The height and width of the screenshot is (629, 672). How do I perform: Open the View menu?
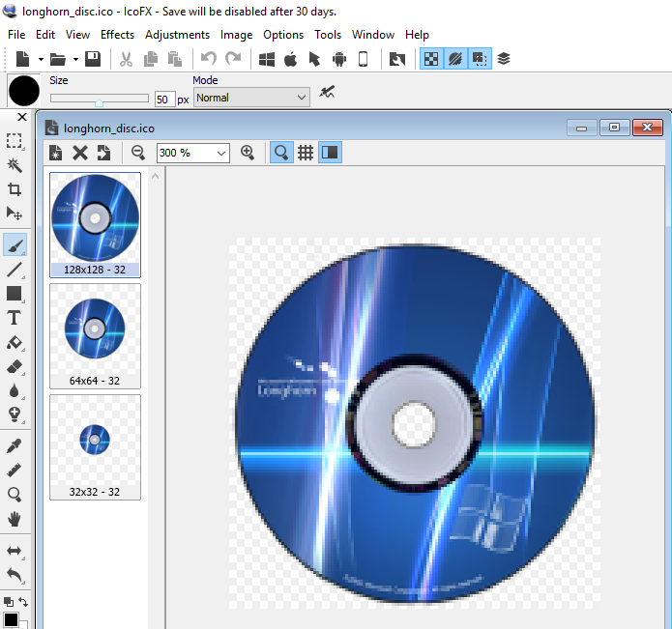coord(77,35)
